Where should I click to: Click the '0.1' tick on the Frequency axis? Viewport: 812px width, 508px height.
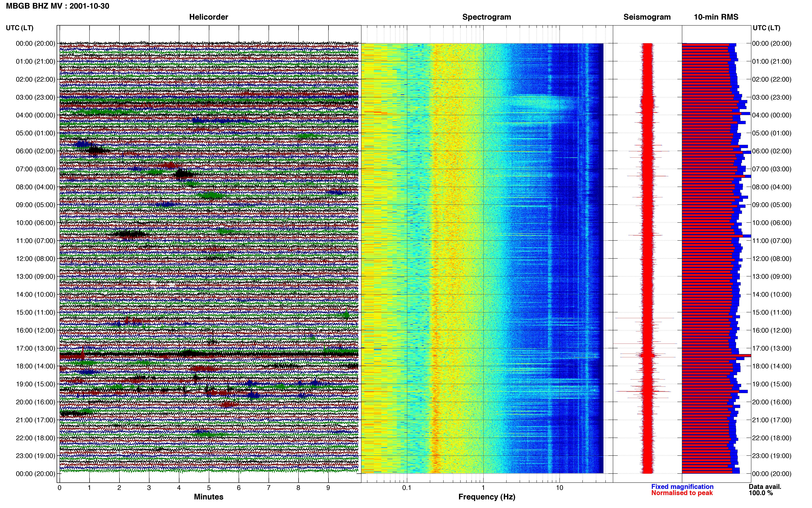tap(407, 487)
